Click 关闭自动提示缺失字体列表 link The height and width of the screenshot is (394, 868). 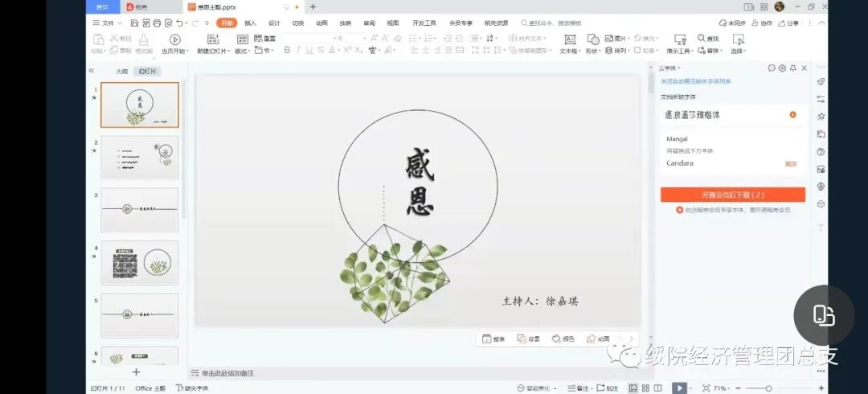click(695, 81)
